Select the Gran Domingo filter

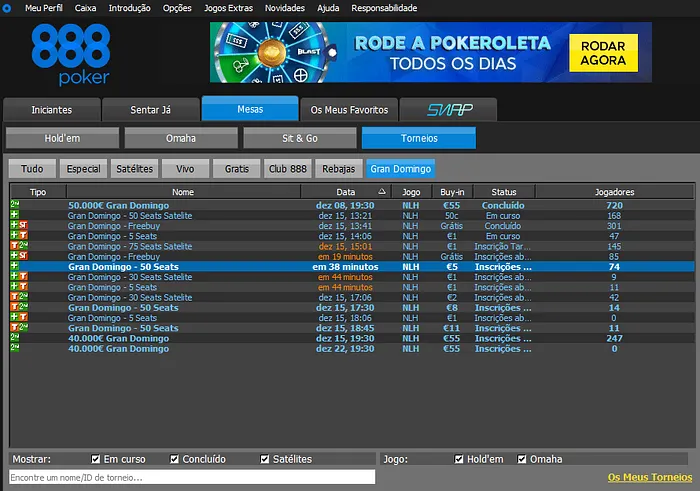pos(400,169)
